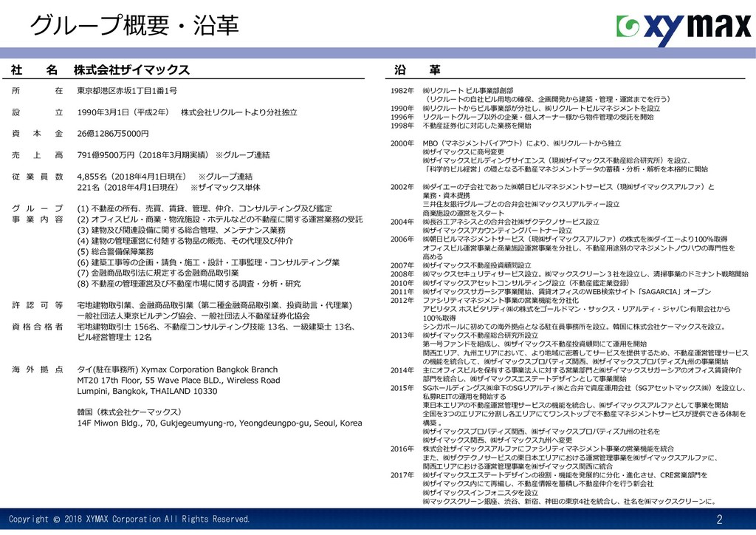
Task: Click the capital amount 26億1286万5000円
Action: click(x=113, y=134)
